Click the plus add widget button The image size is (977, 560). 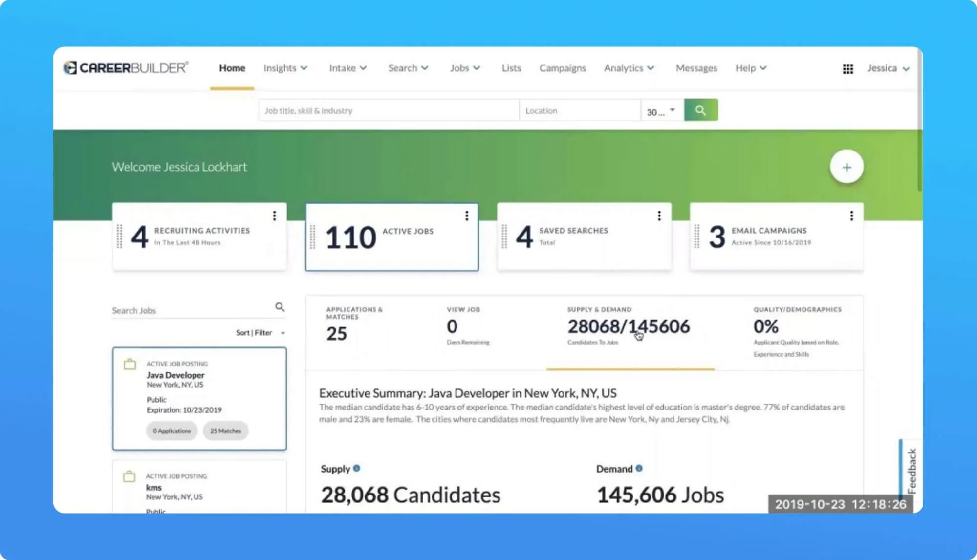point(847,167)
